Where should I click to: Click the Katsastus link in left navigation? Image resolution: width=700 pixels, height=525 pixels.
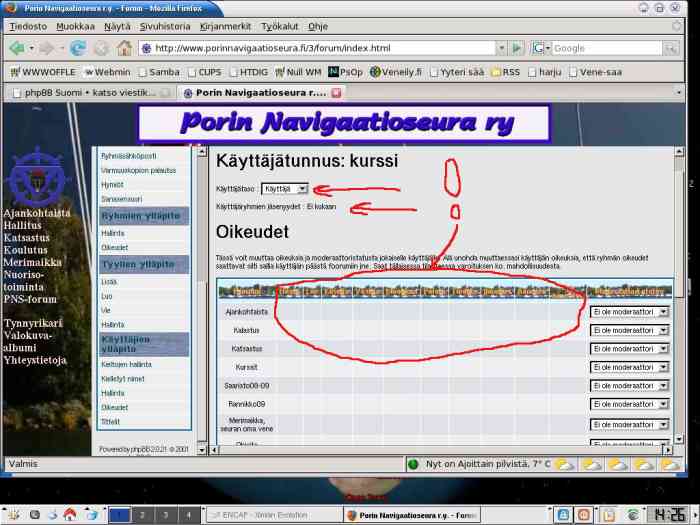pos(26,237)
